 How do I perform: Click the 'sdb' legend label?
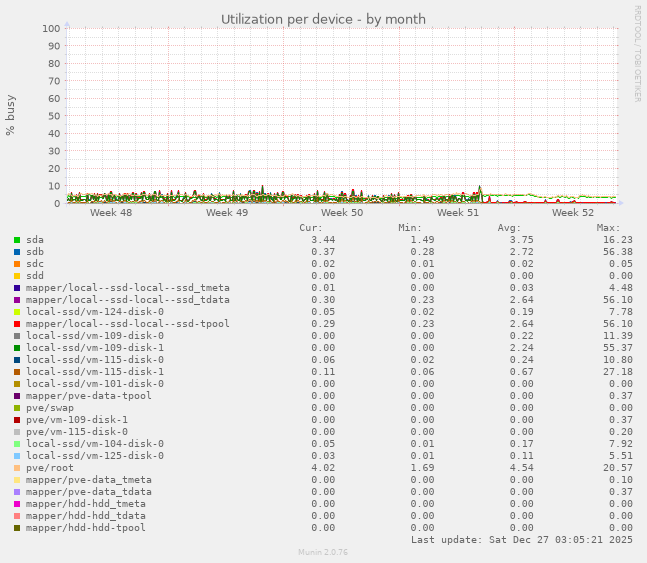(35, 252)
